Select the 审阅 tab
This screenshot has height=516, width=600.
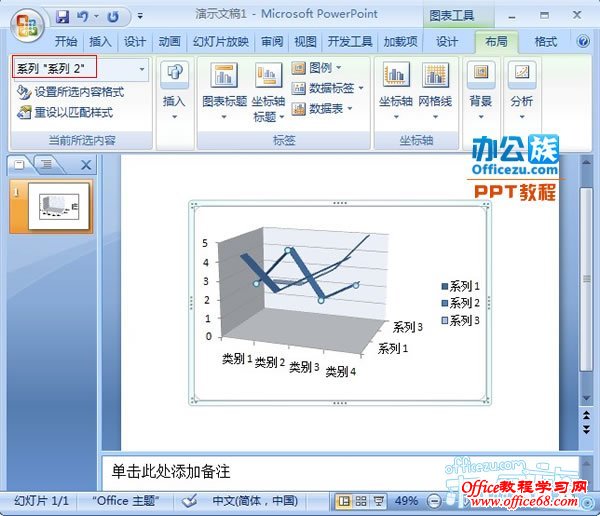click(272, 41)
